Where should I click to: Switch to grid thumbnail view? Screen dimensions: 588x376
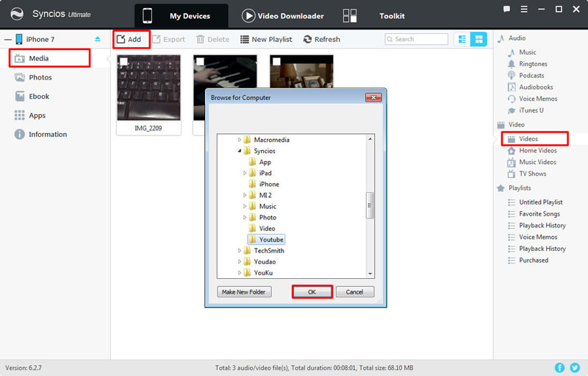(479, 39)
